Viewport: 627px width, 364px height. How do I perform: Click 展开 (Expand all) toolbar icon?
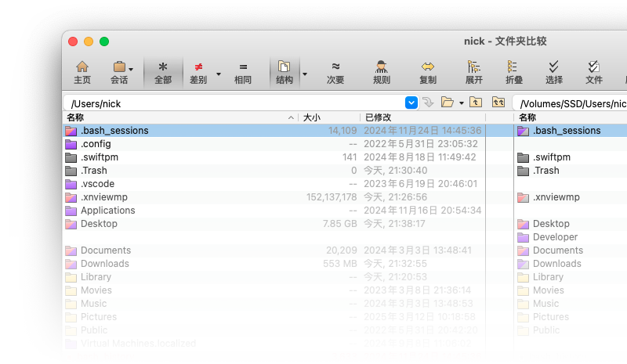click(474, 72)
